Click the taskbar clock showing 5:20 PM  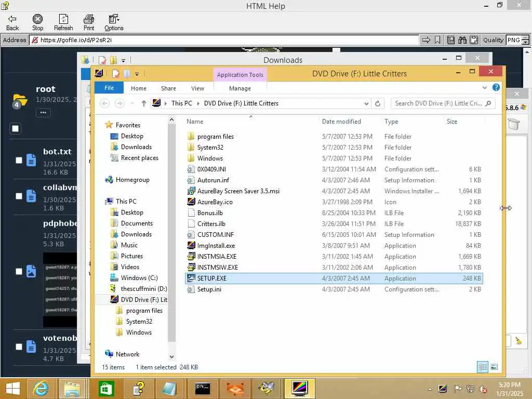(x=509, y=389)
